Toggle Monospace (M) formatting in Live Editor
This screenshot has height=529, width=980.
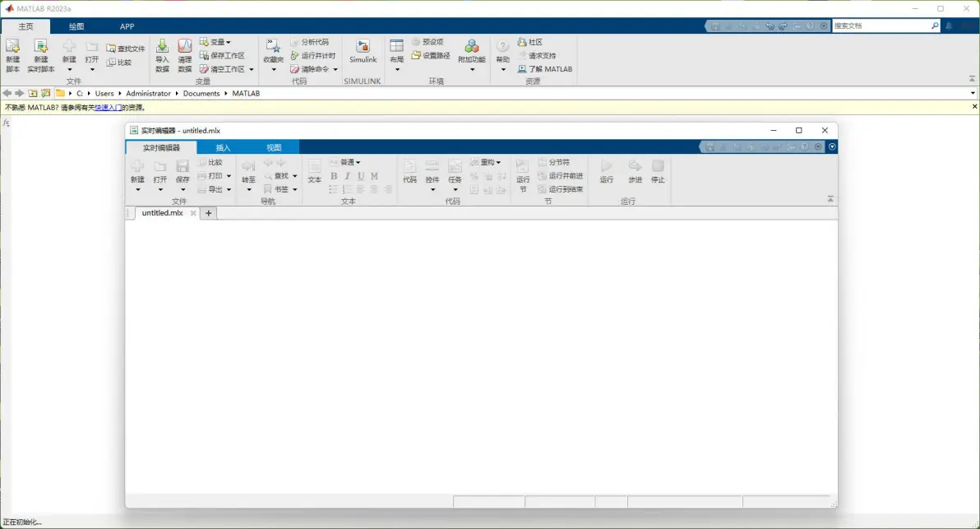tap(374, 176)
